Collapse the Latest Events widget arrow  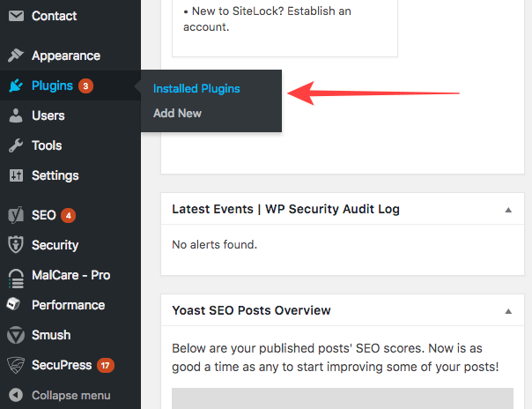pyautogui.click(x=508, y=210)
